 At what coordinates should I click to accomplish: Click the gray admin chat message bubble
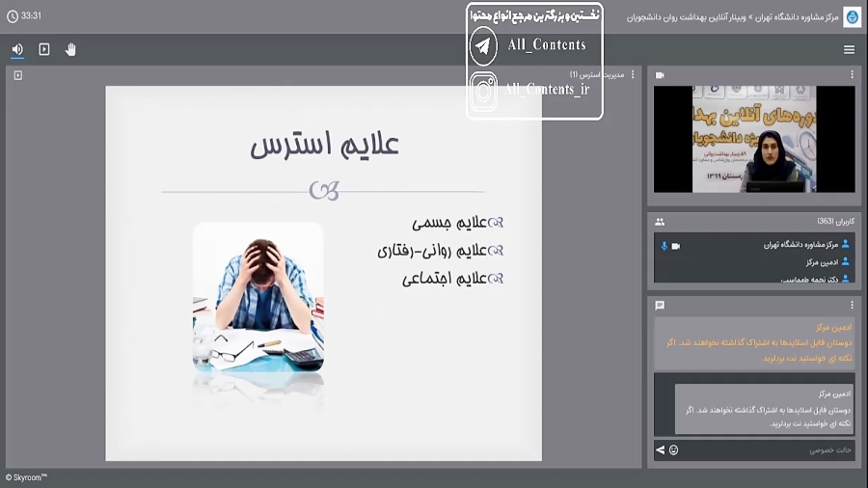(764, 410)
